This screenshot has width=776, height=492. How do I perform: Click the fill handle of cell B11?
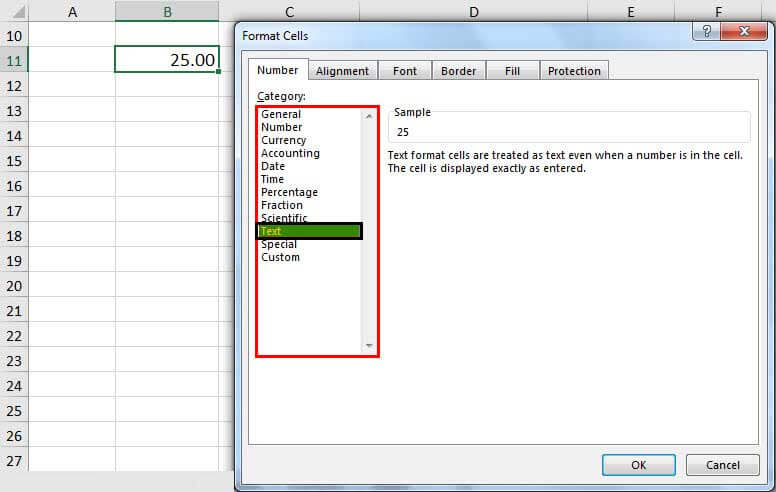[218, 72]
